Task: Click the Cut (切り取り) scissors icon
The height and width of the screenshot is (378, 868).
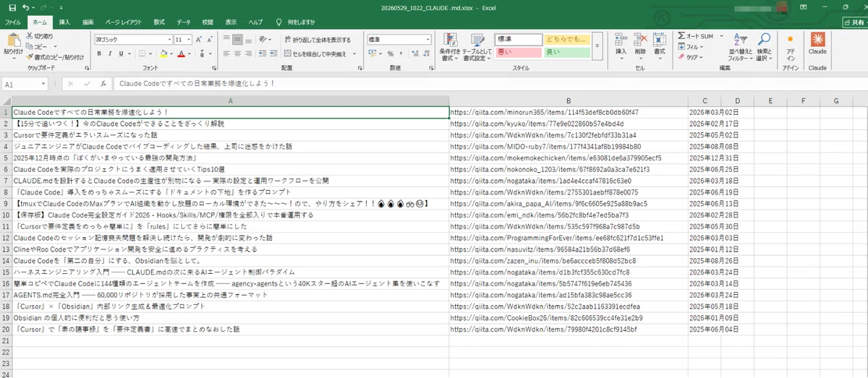Action: (x=30, y=35)
